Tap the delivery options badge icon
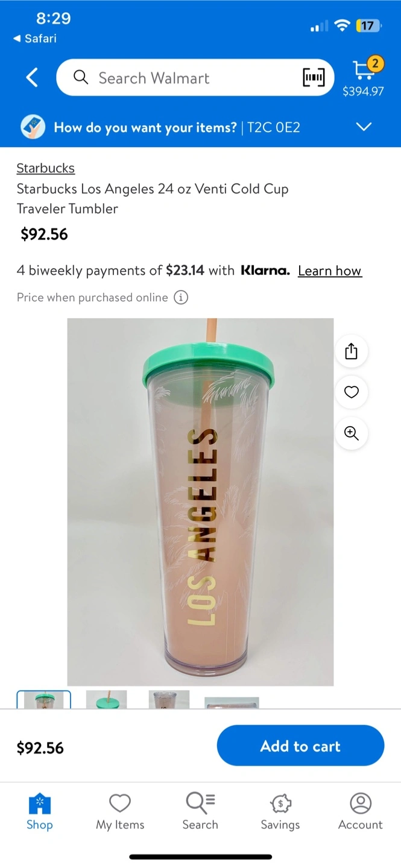This screenshot has width=401, height=868. coord(33,127)
